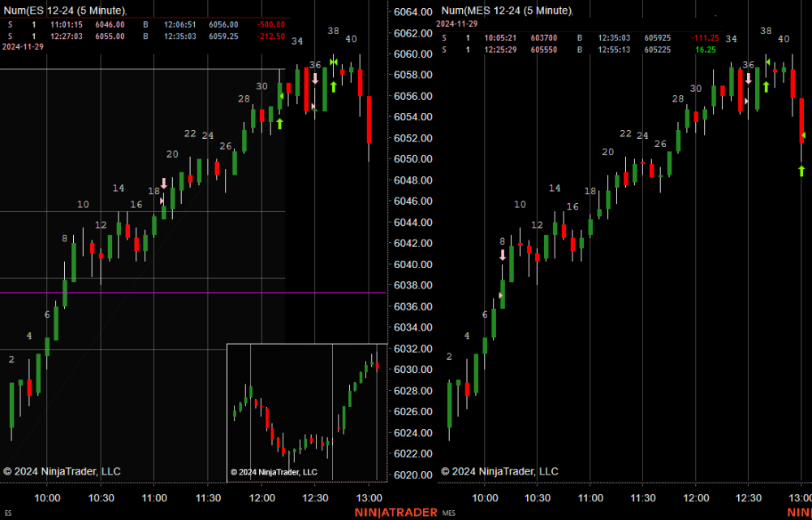
Task: Click the pink down arrow below bar 36 in the MES chart
Action: click(x=748, y=79)
